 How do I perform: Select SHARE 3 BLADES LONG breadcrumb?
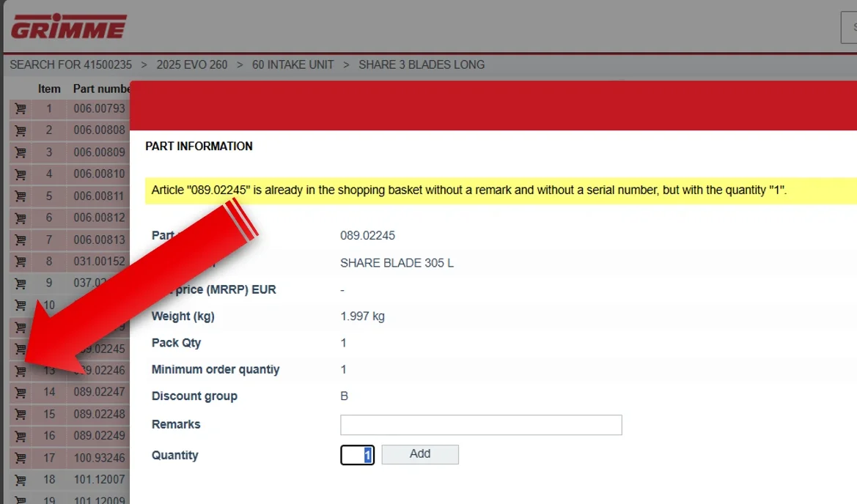point(422,64)
